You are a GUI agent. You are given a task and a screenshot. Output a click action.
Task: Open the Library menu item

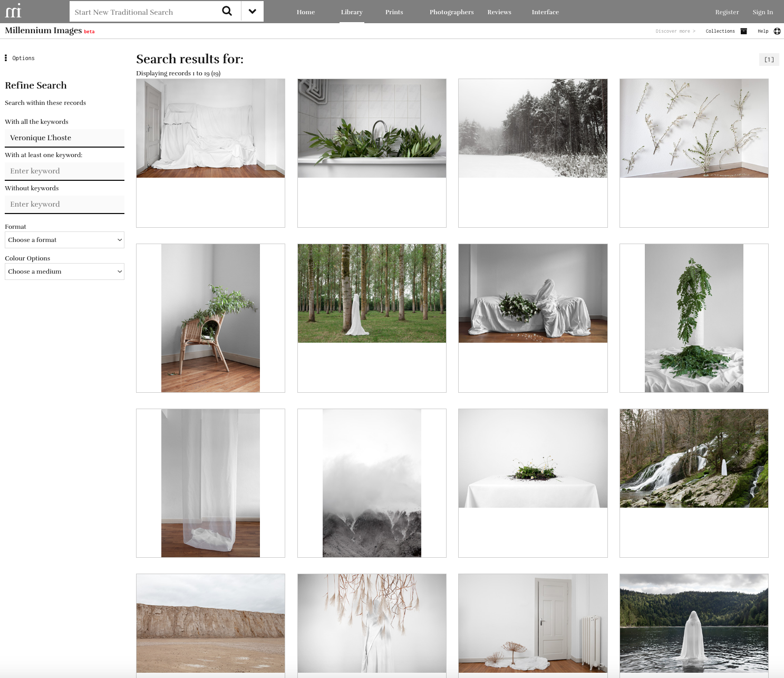pyautogui.click(x=352, y=12)
